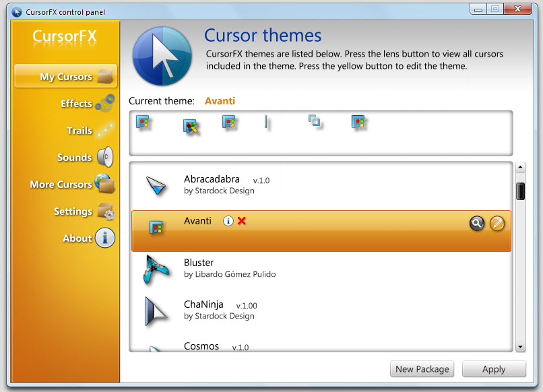View Avanti theme info via the i icon

(228, 220)
